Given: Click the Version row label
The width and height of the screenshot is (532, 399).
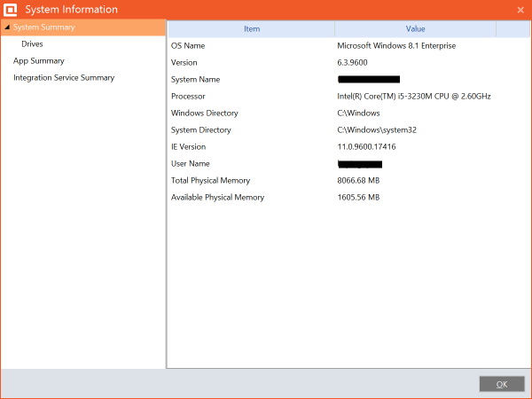Looking at the screenshot, I should pos(184,63).
